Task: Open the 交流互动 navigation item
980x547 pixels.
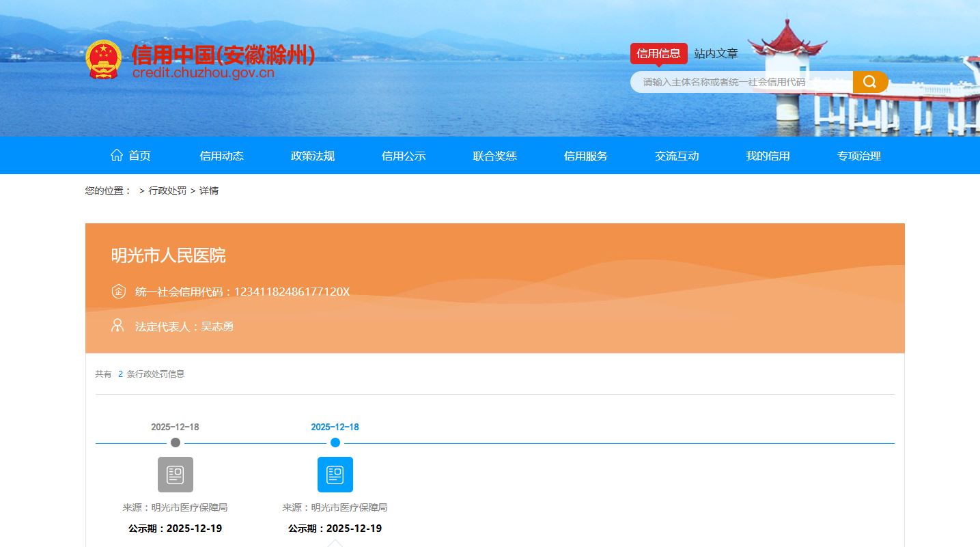Action: (677, 156)
